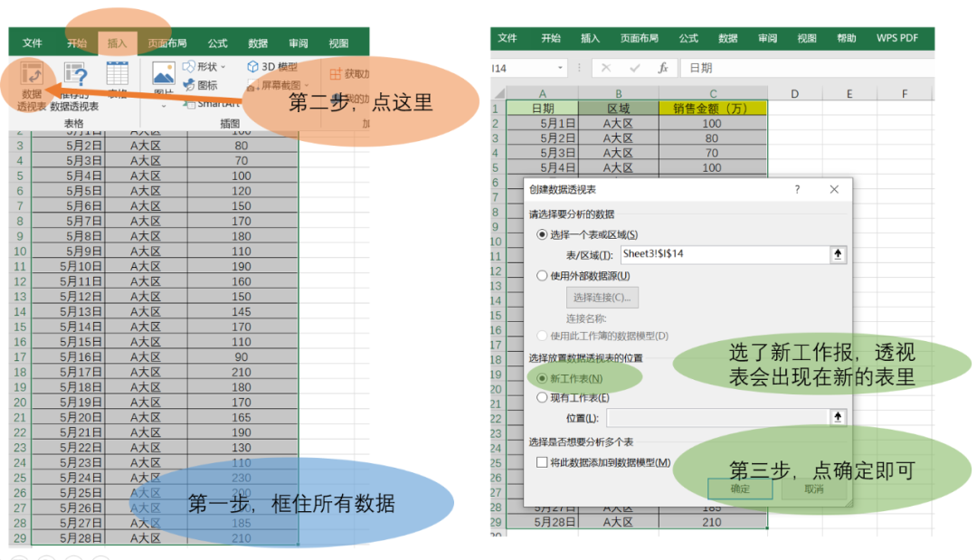This screenshot has width=977, height=560.
Task: Click the formula bar cancel X icon
Action: (x=605, y=68)
